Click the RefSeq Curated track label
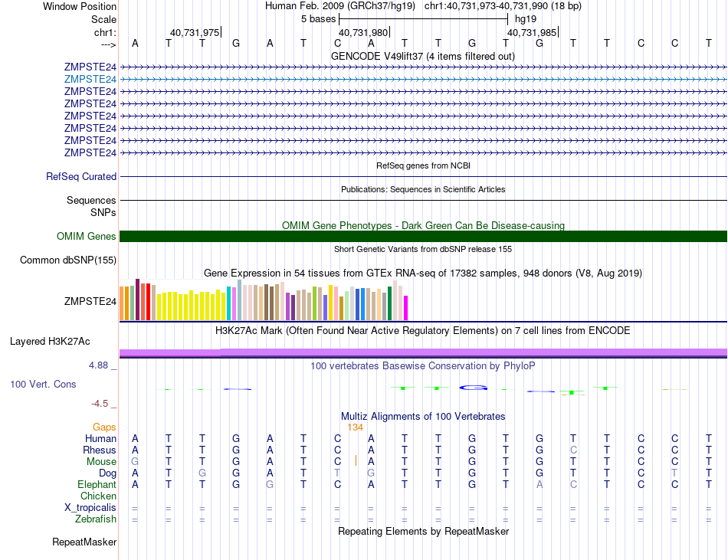Screen dimensions: 728x560 [81, 176]
